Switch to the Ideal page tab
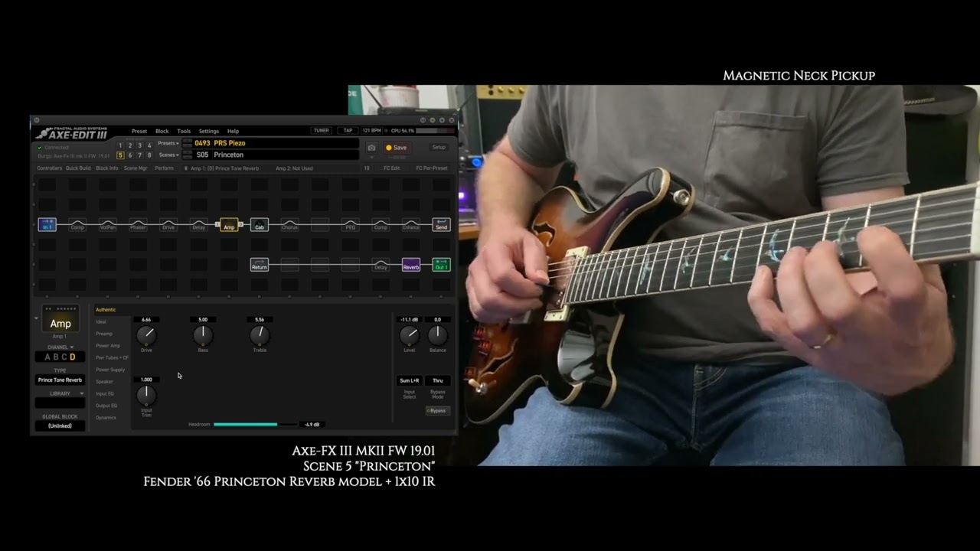The image size is (980, 551). [x=101, y=321]
